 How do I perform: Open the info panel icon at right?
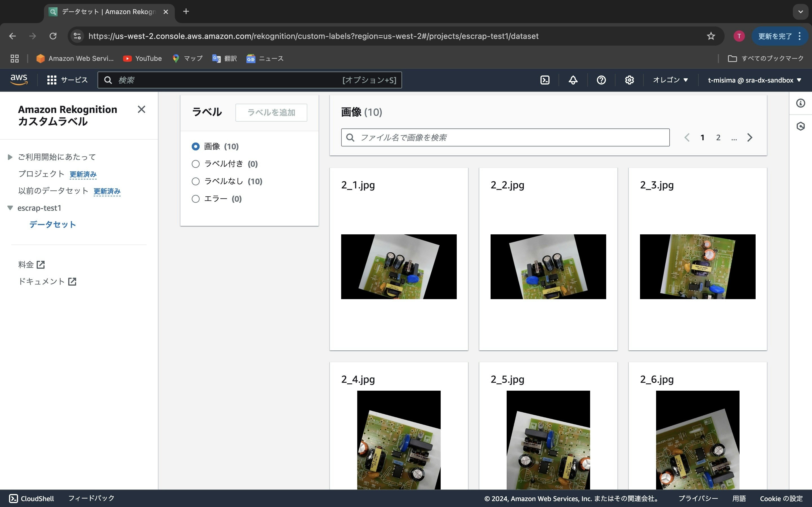click(801, 103)
